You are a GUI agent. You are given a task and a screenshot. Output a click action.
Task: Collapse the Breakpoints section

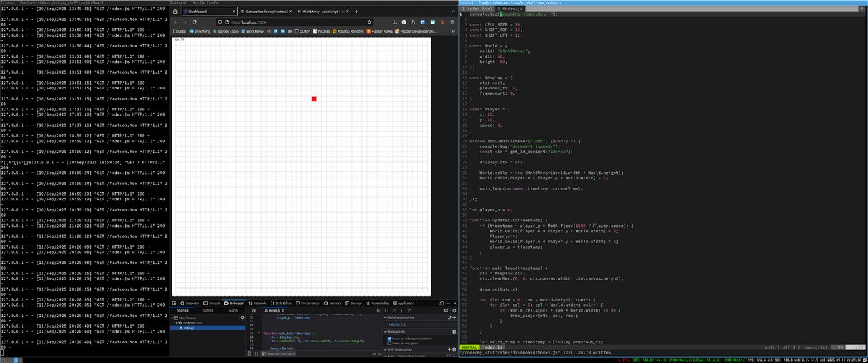click(385, 332)
